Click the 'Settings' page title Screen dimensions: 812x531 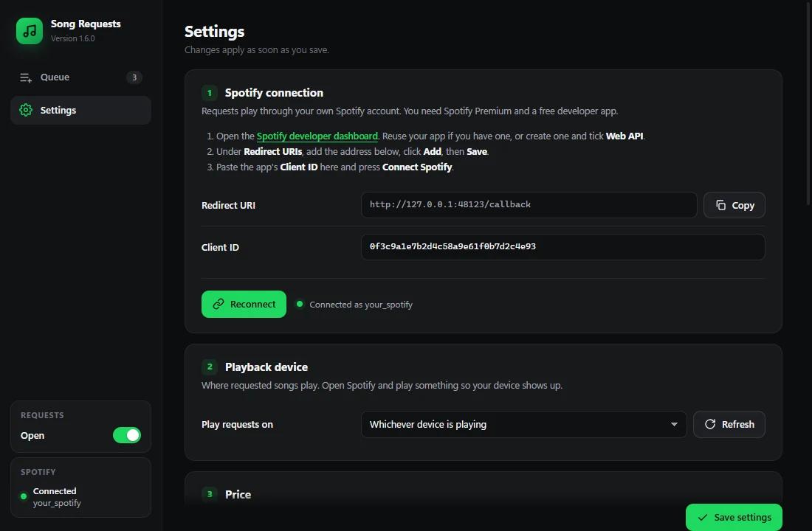(214, 32)
